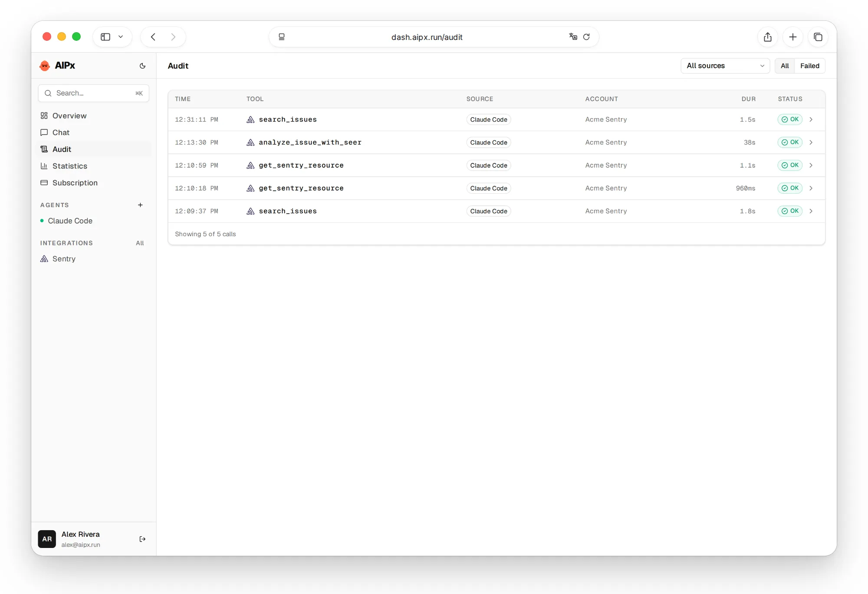Click the 960ms duration value
This screenshot has height=594, width=868.
pyautogui.click(x=745, y=188)
